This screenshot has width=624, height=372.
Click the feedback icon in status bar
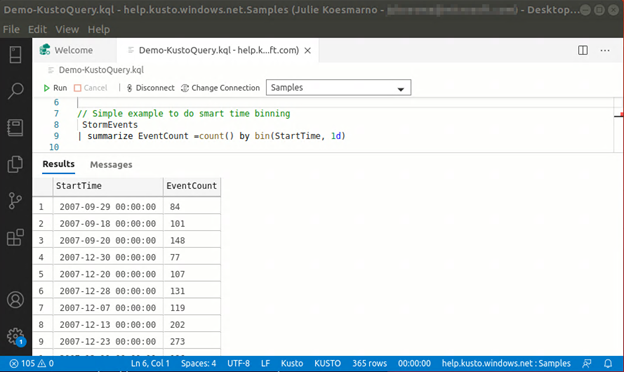(x=587, y=363)
